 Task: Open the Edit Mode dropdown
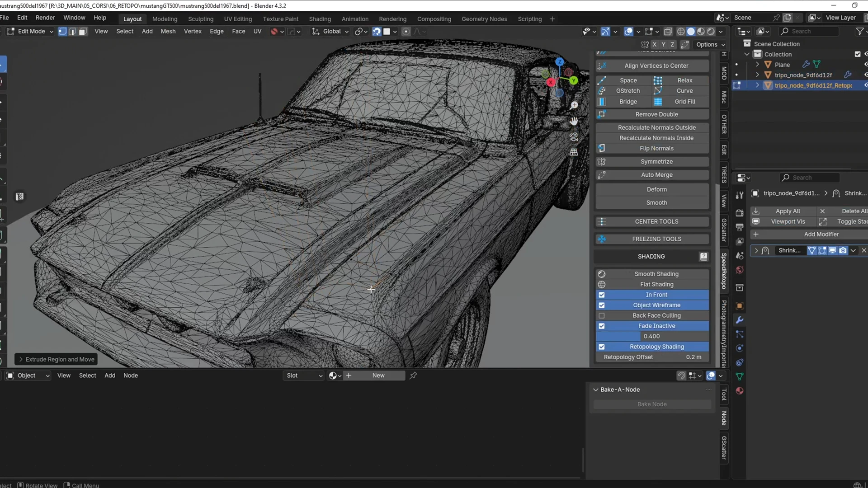(30, 32)
